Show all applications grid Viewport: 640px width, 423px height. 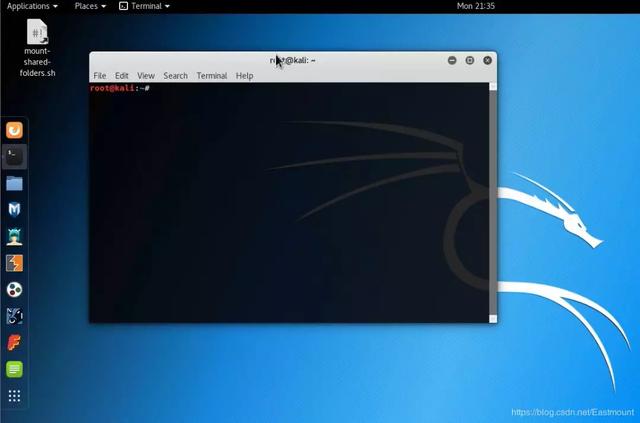pyautogui.click(x=14, y=396)
